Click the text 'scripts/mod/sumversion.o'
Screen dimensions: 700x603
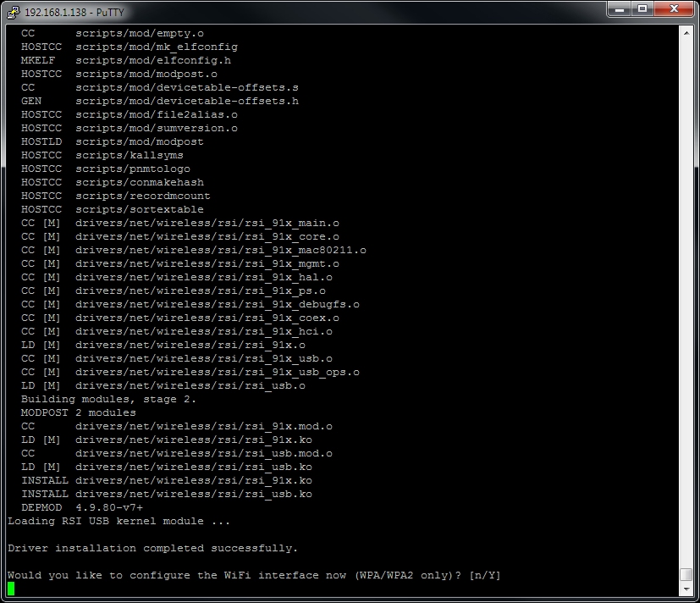click(157, 128)
